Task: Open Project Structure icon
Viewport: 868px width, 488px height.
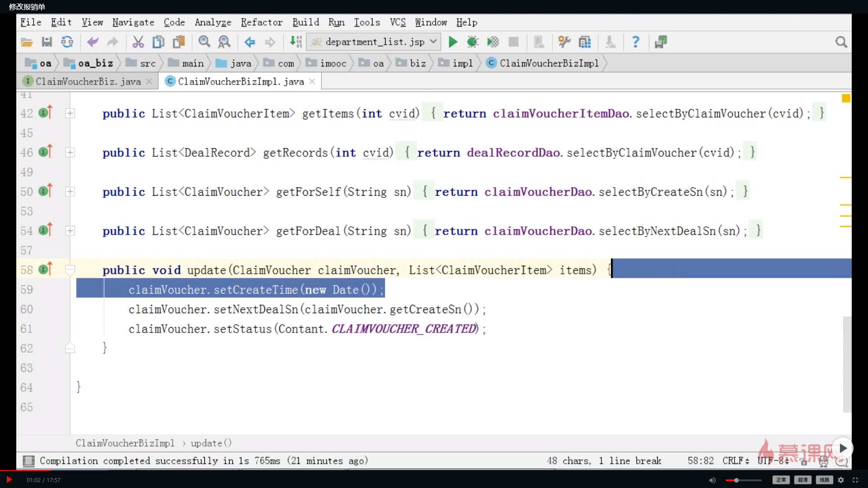Action: click(x=585, y=42)
